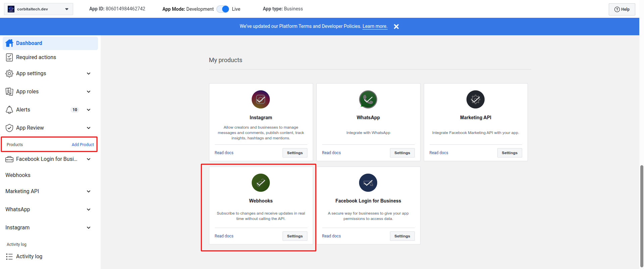Click the Activity log list icon

[x=9, y=257]
